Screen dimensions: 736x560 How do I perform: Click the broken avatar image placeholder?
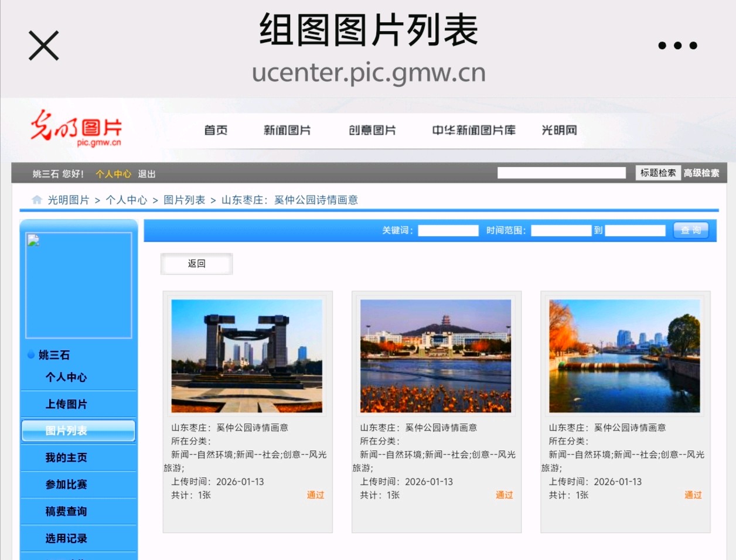[79, 285]
